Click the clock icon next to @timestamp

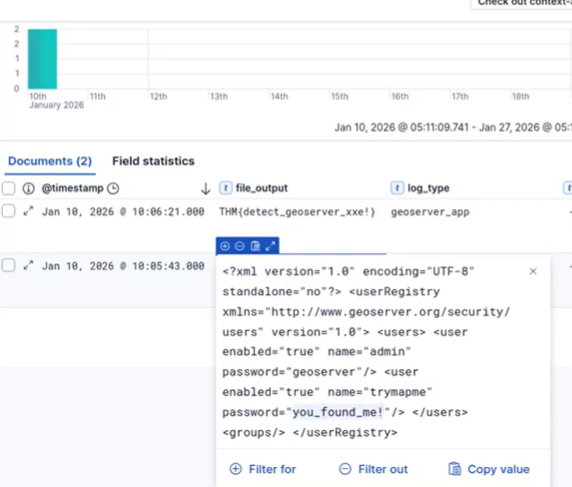(113, 188)
